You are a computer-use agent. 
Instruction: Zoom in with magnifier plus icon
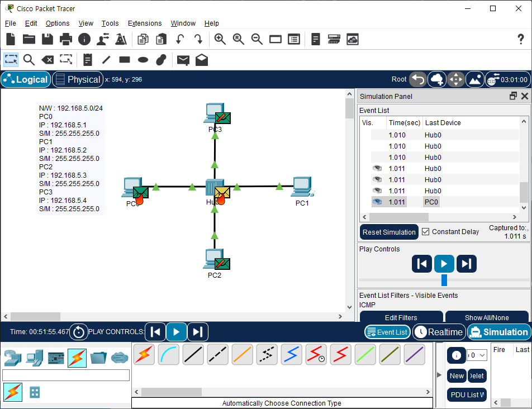(220, 39)
